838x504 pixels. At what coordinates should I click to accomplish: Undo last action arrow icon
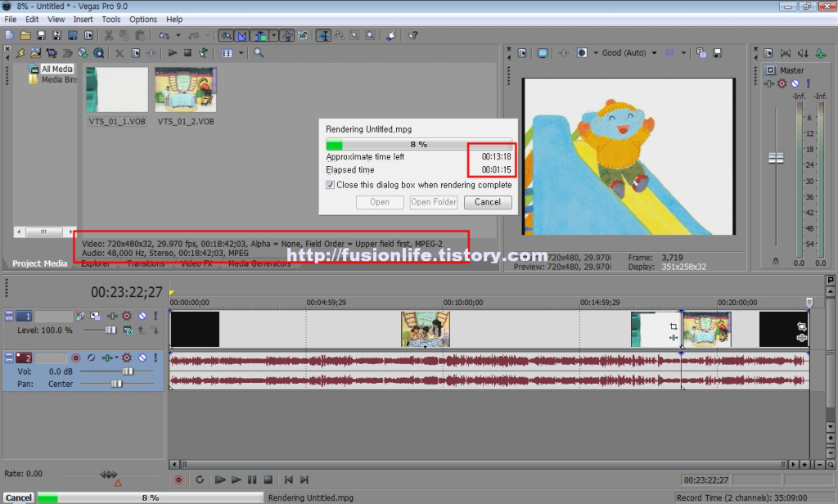tap(164, 36)
